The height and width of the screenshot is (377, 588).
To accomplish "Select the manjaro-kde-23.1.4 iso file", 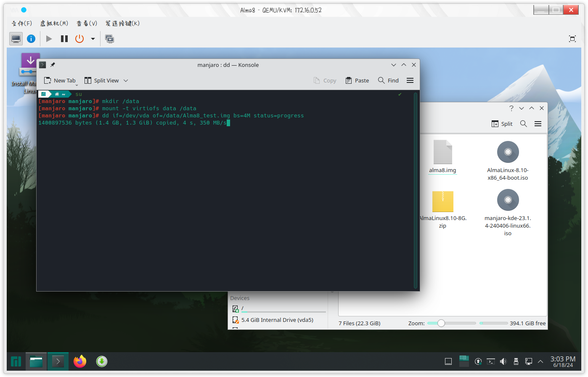I will point(508,212).
